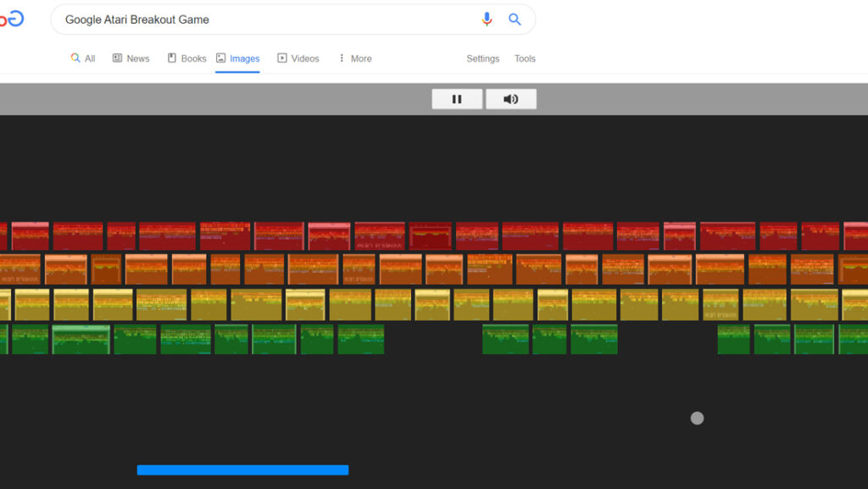The width and height of the screenshot is (868, 489).
Task: Click the book icon next to Books
Action: pyautogui.click(x=172, y=58)
